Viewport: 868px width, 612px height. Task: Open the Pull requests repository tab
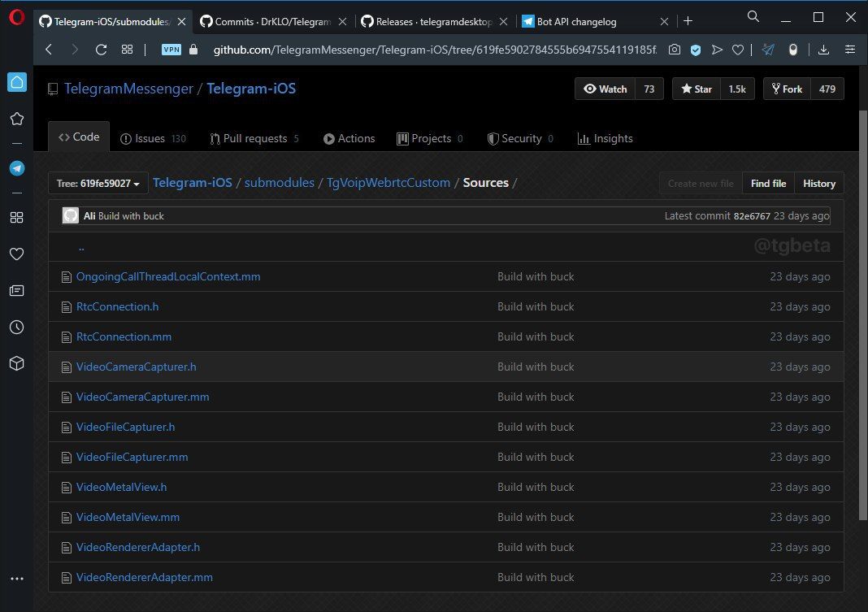(254, 138)
